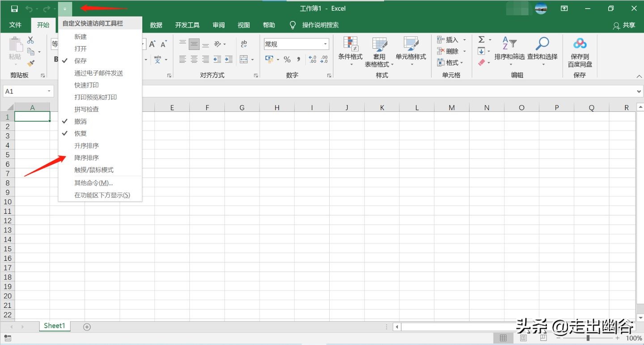Click the Increase Decimal icon
Image resolution: width=644 pixels, height=345 pixels.
click(x=313, y=59)
